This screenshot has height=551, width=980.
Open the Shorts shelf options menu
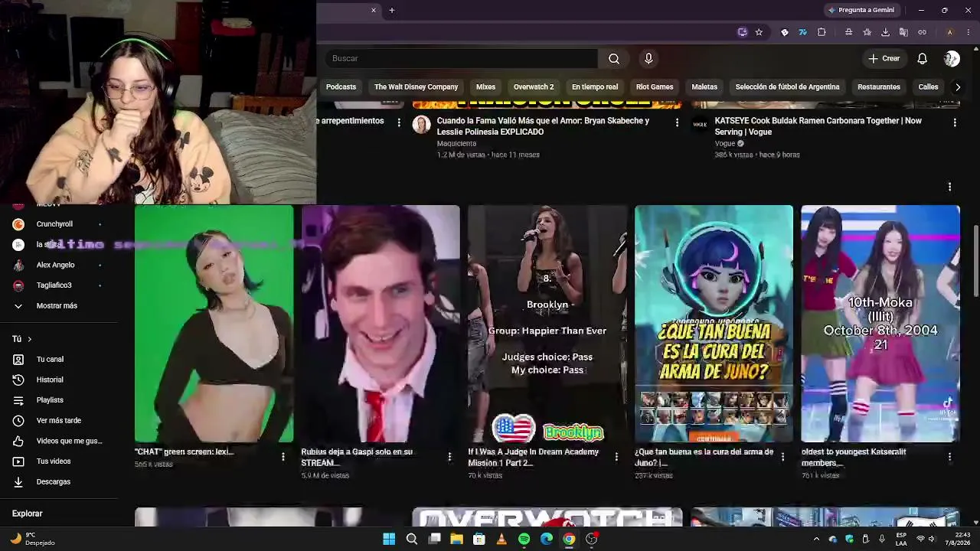(x=949, y=187)
